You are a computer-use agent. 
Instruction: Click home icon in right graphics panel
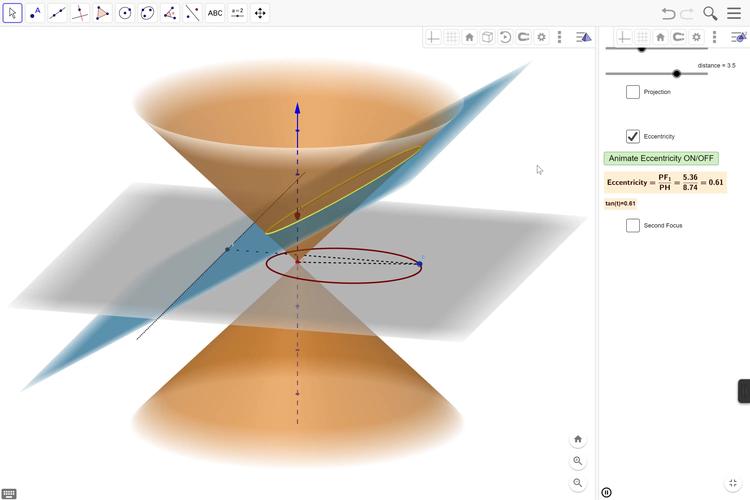click(661, 37)
